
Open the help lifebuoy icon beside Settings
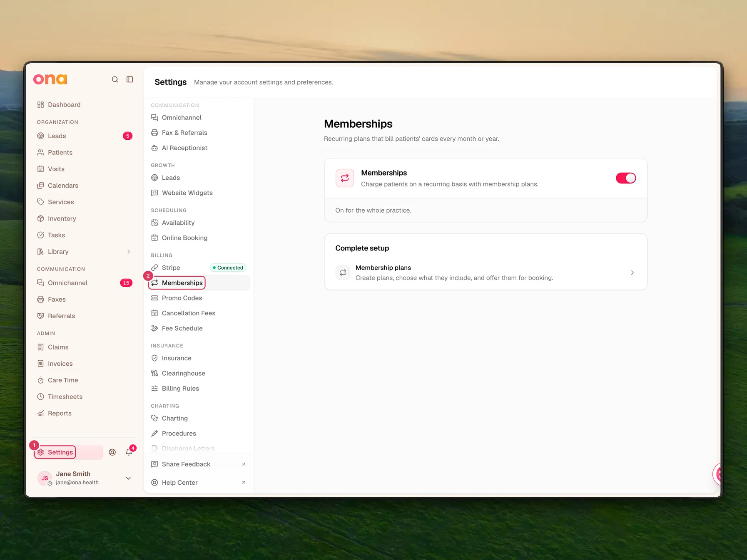112,452
